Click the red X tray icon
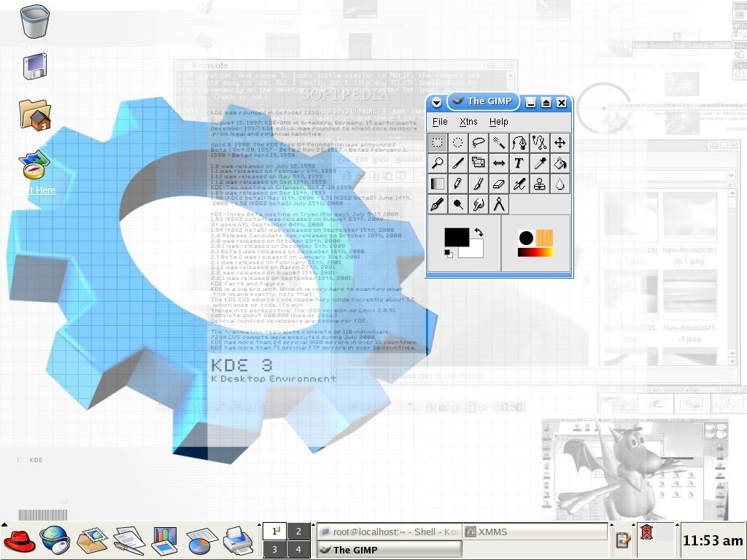 pyautogui.click(x=646, y=532)
